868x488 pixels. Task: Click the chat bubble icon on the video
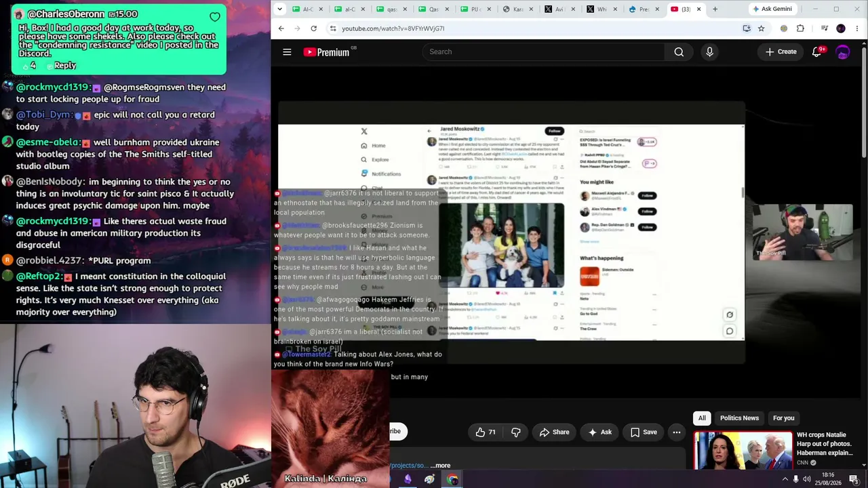click(x=730, y=331)
